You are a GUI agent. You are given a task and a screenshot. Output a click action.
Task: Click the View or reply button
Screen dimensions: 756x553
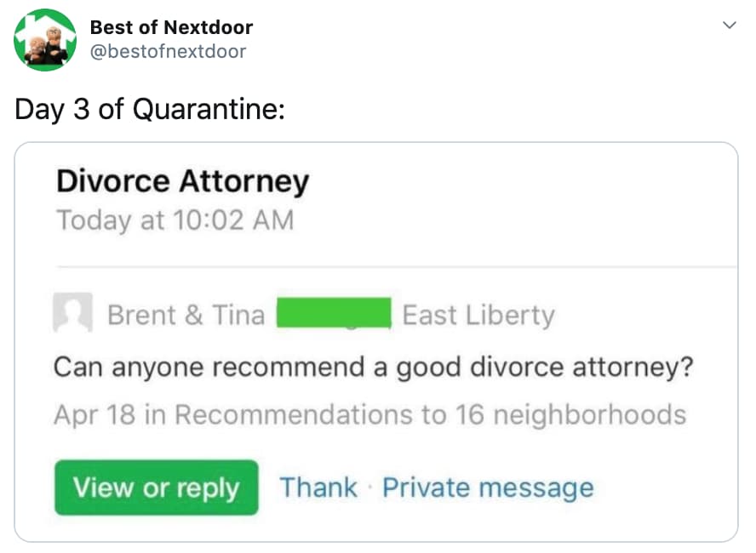tap(156, 487)
